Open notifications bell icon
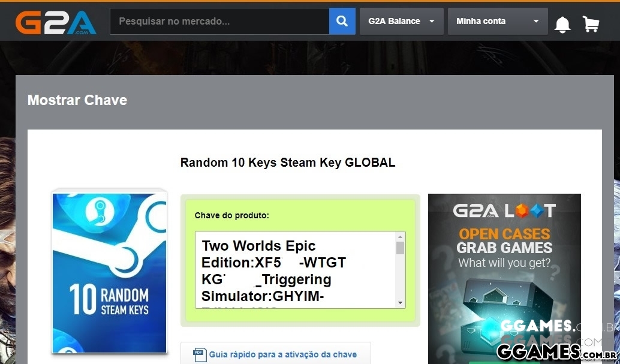Image resolution: width=620 pixels, height=364 pixels. pyautogui.click(x=562, y=25)
